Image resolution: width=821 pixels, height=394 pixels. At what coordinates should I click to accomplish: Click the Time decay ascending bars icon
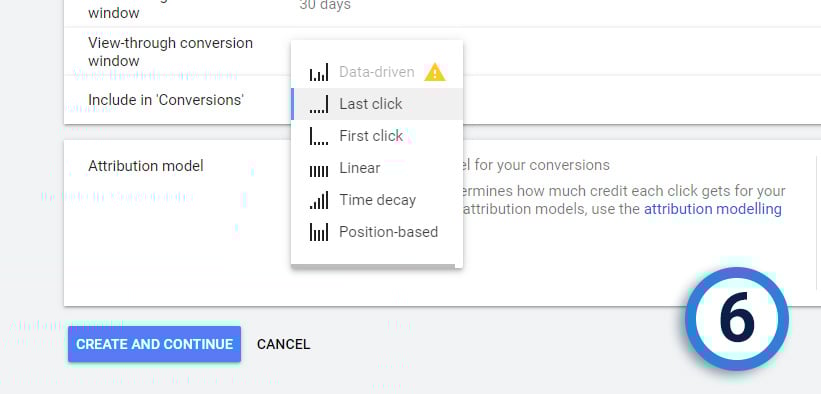(x=319, y=200)
